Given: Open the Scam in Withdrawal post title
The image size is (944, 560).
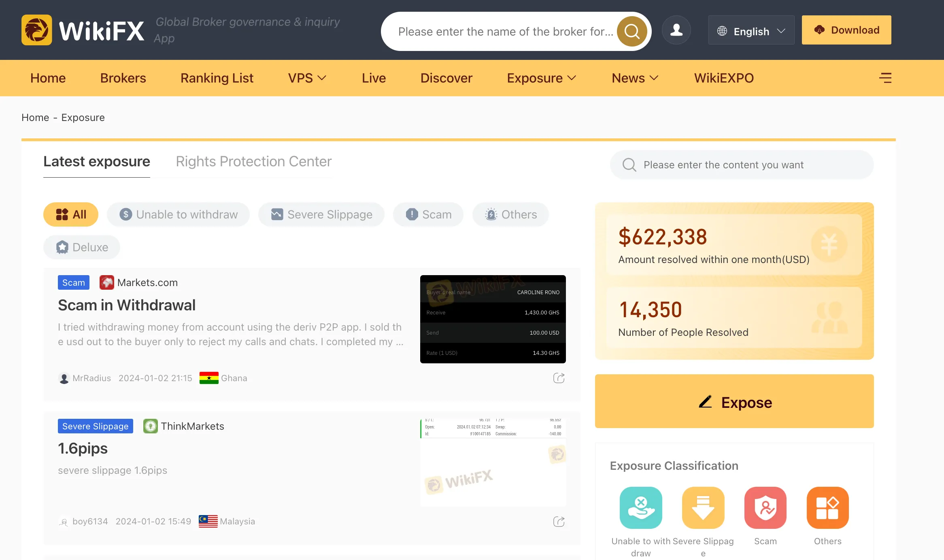Looking at the screenshot, I should [127, 305].
